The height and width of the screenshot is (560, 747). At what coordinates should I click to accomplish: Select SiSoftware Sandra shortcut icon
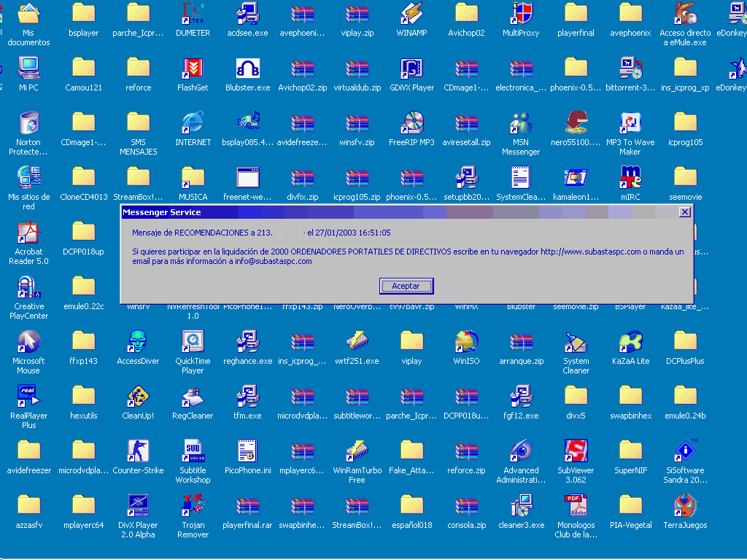685,451
